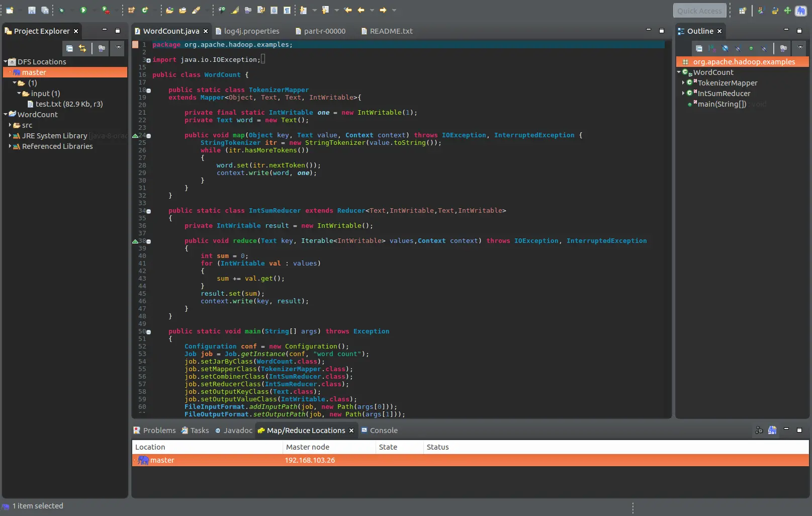Click the New wizard icon in main toolbar
Image resolution: width=812 pixels, height=516 pixels.
click(10, 10)
